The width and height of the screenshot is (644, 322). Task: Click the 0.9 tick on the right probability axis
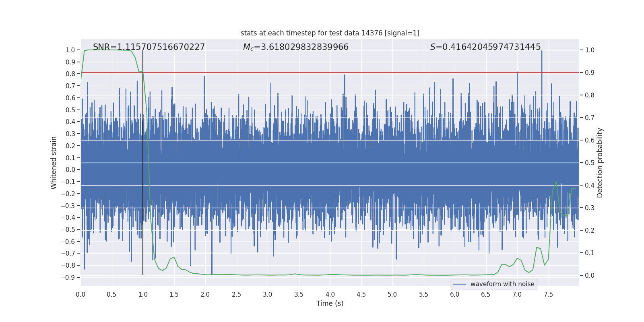[x=590, y=72]
